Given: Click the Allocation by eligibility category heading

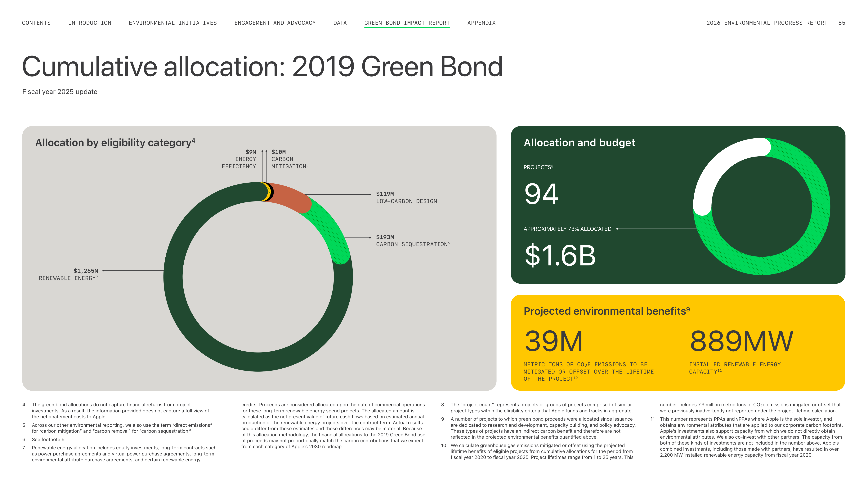Looking at the screenshot, I should [x=115, y=143].
